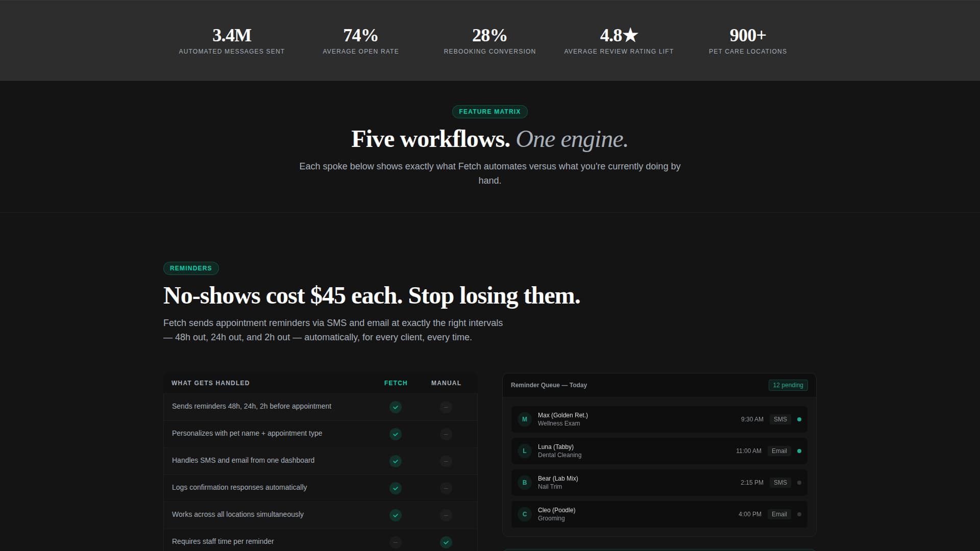Click Manual dash icon for 'Sends reminders' row
This screenshot has height=551, width=980.
coord(446,407)
